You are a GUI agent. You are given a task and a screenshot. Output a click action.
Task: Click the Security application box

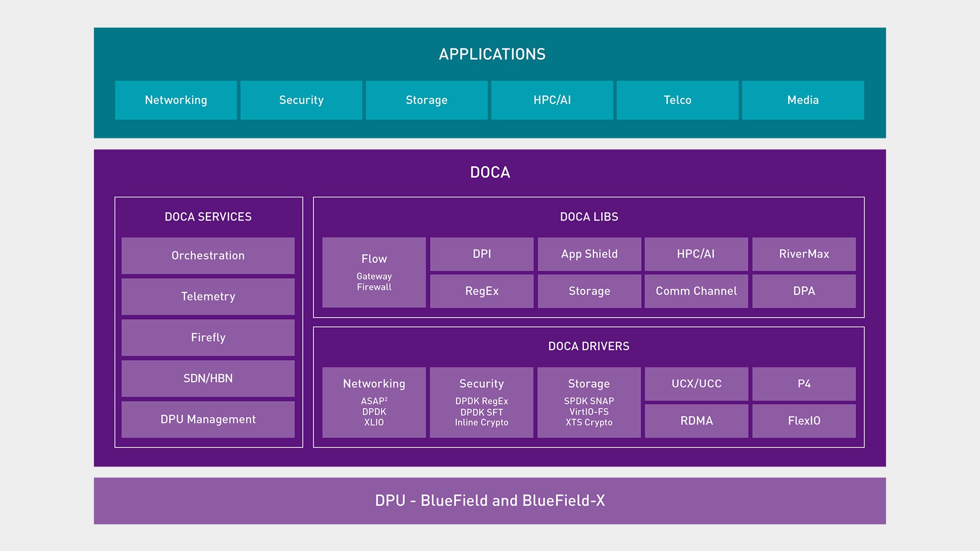point(301,100)
